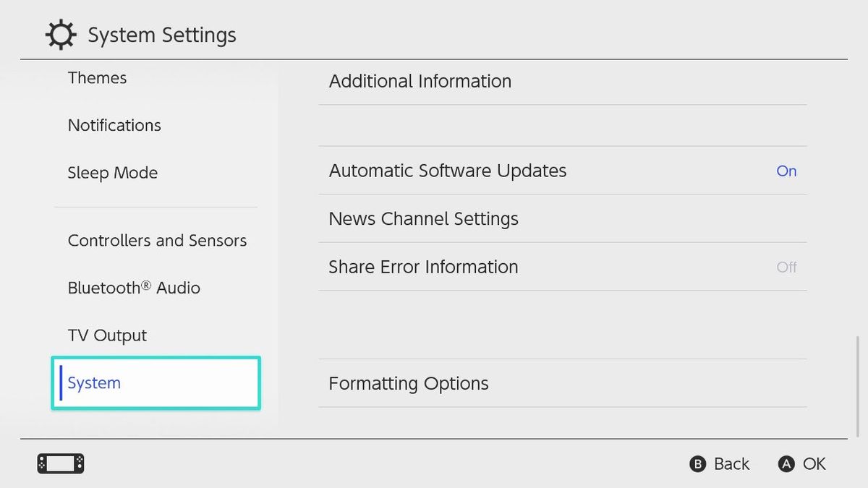Click the Automatic Software Updates 'On' status
This screenshot has width=868, height=488.
click(786, 171)
